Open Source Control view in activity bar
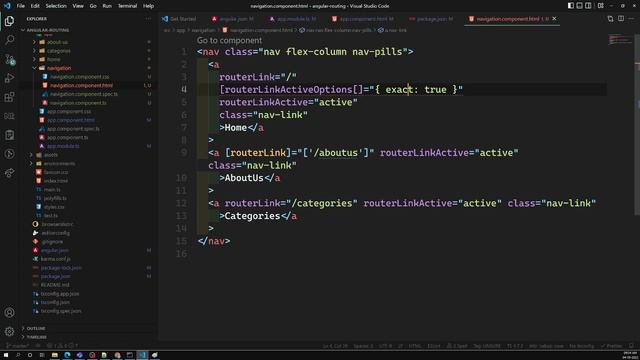640x360 pixels. [9, 60]
